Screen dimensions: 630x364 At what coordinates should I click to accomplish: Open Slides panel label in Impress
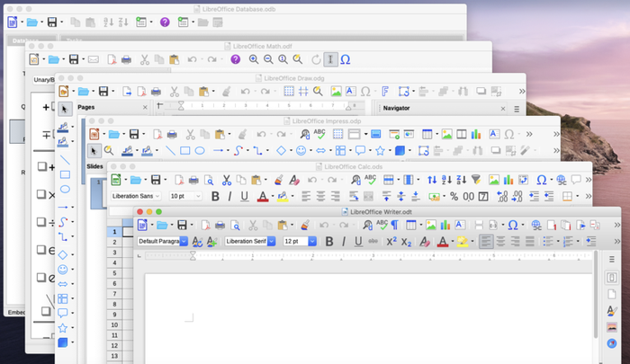(94, 166)
